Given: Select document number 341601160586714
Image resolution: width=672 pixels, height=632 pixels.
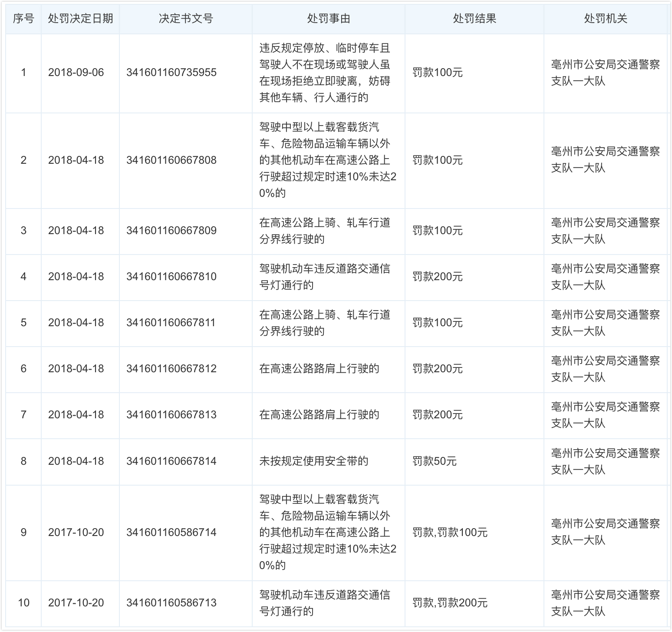Looking at the screenshot, I should pos(171,533).
